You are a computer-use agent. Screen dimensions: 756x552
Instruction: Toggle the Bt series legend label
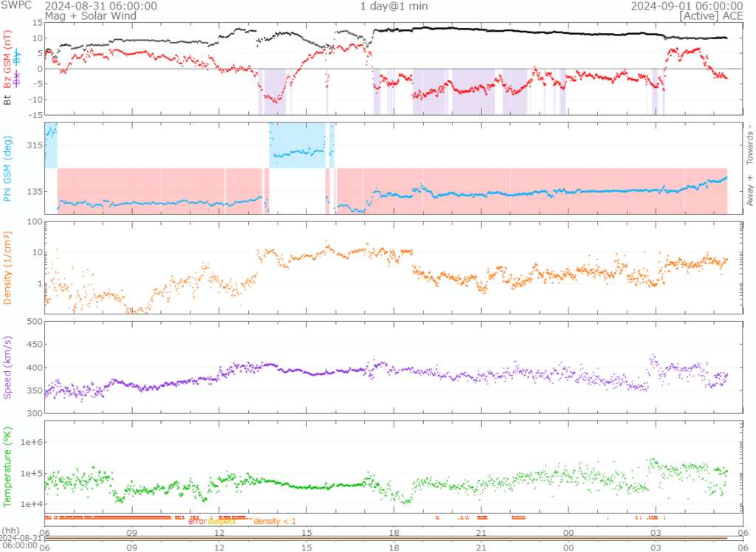(8, 98)
